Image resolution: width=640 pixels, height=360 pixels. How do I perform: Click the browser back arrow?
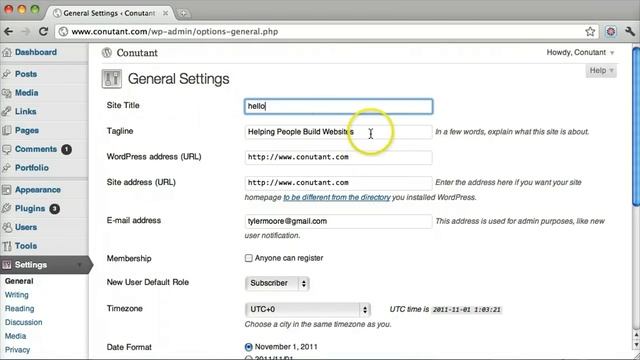tap(9, 31)
